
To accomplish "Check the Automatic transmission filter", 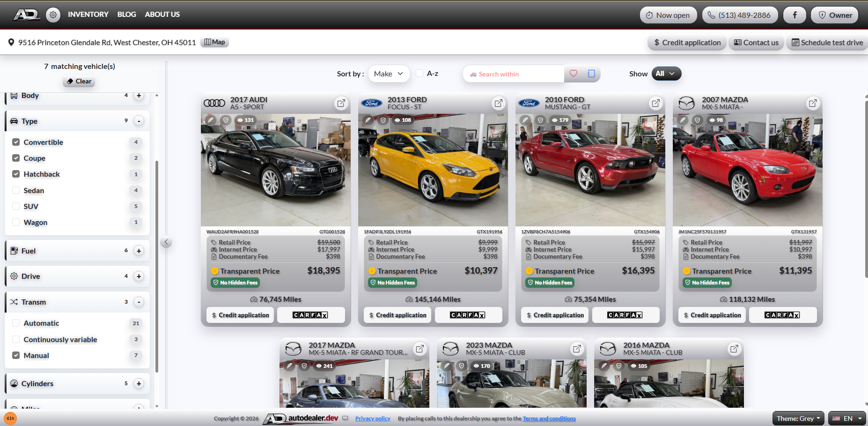I will [x=16, y=323].
